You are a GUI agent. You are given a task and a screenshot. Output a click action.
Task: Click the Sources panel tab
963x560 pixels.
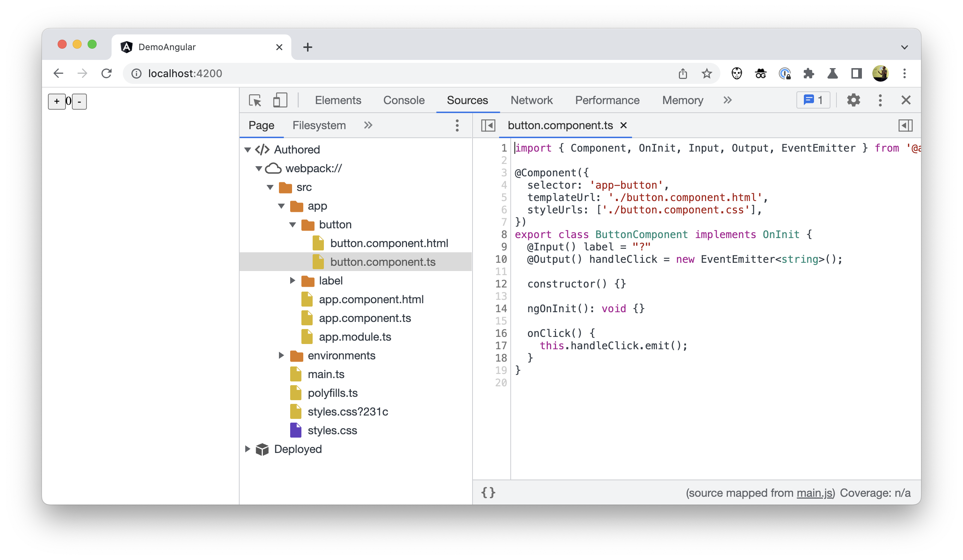467,100
